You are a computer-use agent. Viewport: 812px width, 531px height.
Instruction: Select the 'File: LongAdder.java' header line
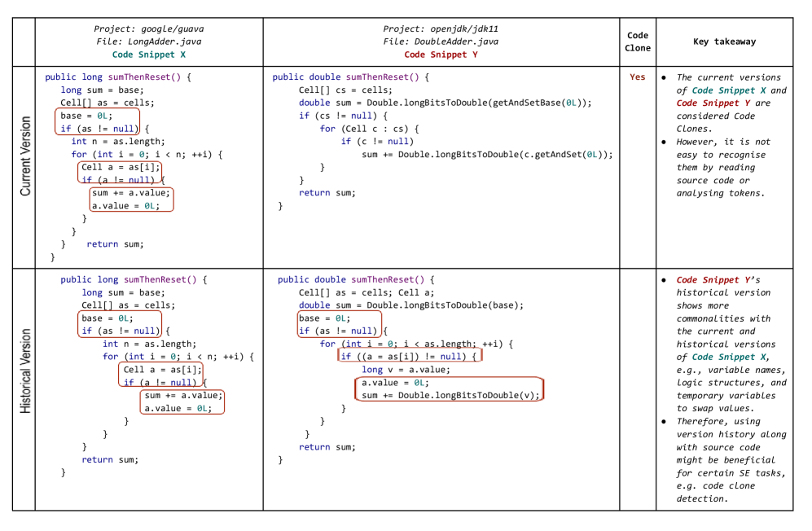(148, 42)
